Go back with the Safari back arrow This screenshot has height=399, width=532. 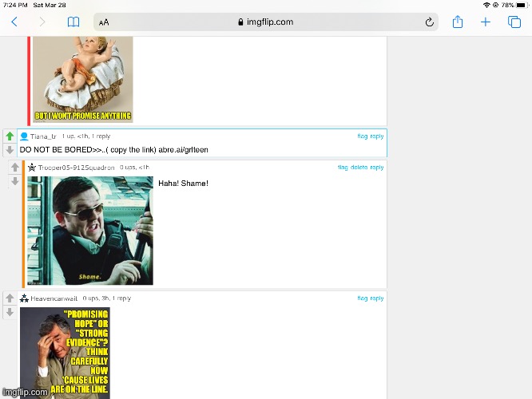click(14, 22)
